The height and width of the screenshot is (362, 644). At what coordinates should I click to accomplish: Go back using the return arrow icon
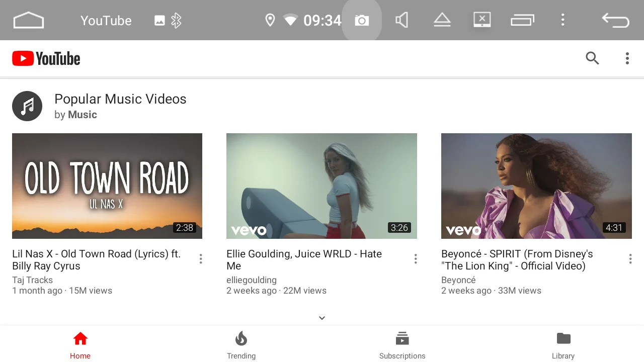pos(615,21)
